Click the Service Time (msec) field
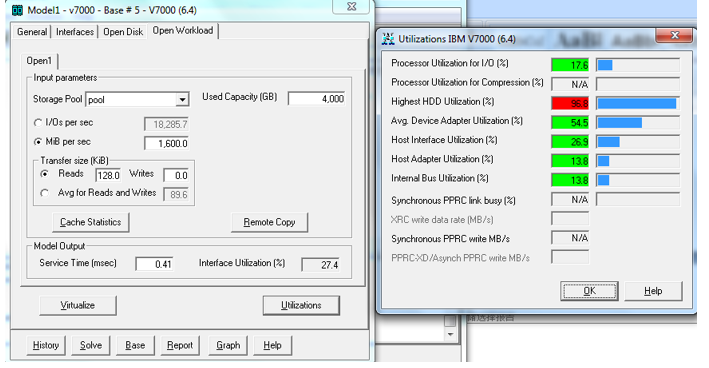The width and height of the screenshot is (709, 368). tap(155, 264)
